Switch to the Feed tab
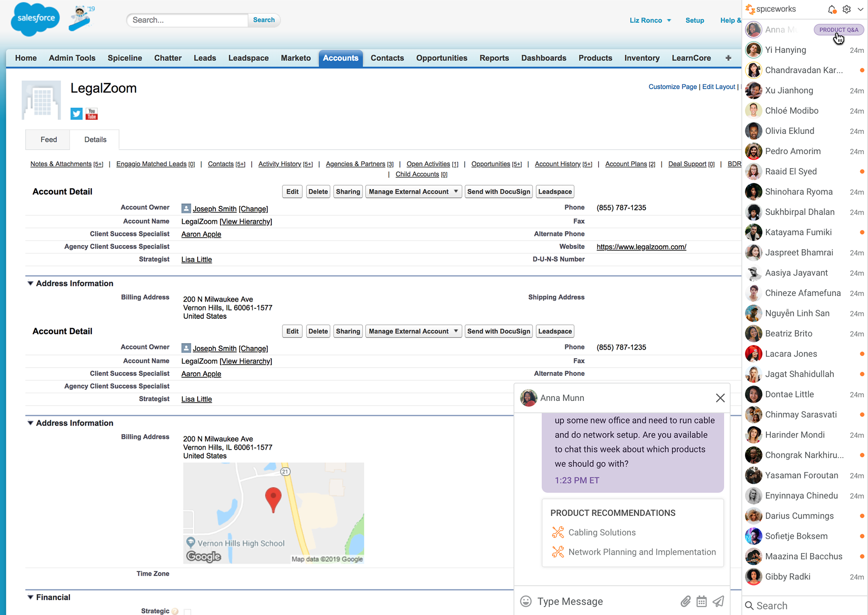Screen dimensions: 868x615 pyautogui.click(x=48, y=140)
